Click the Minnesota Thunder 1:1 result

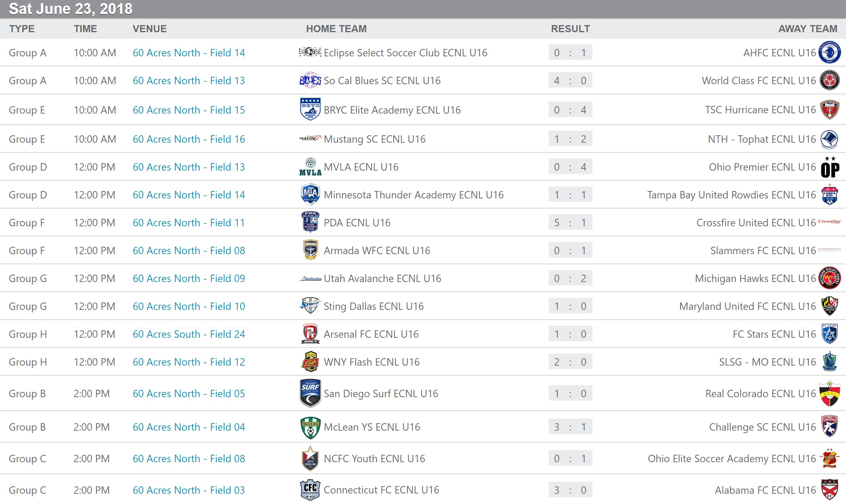570,195
